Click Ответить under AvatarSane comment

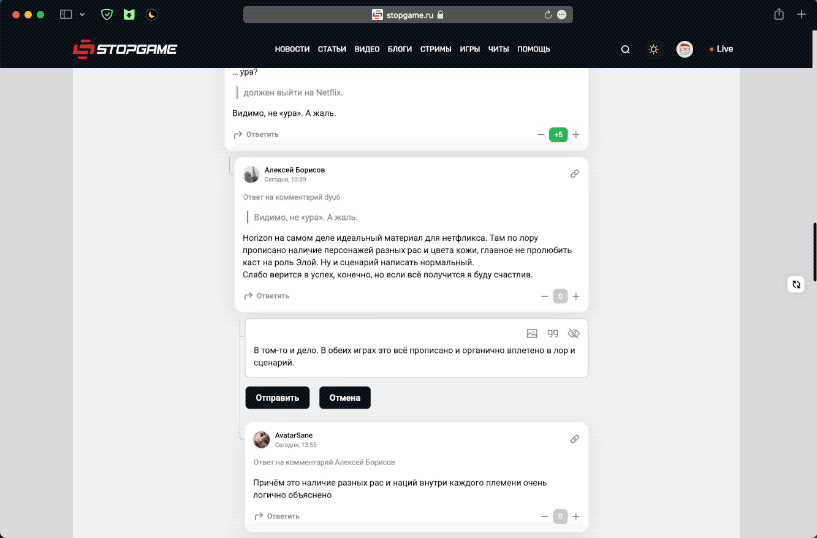click(277, 516)
